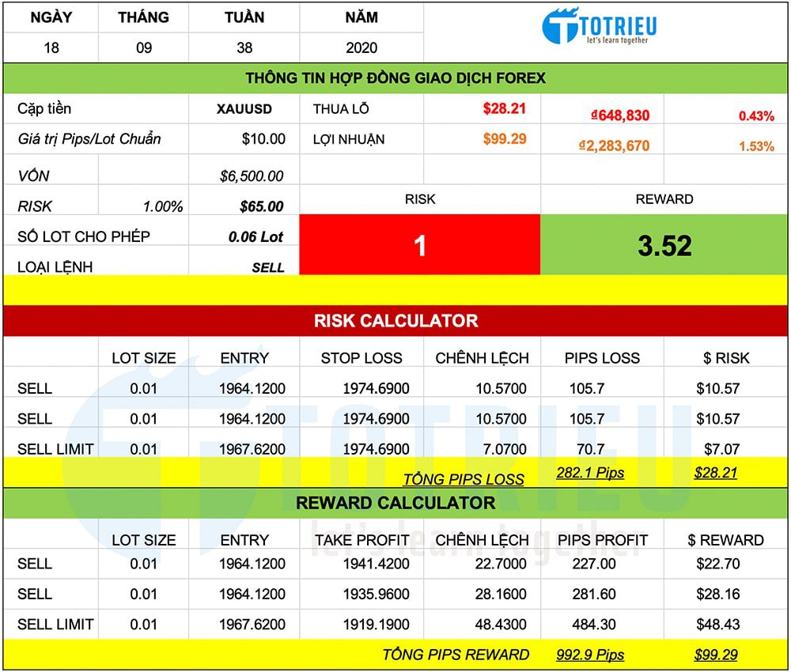Select the đ648,830 loss amount

point(620,115)
